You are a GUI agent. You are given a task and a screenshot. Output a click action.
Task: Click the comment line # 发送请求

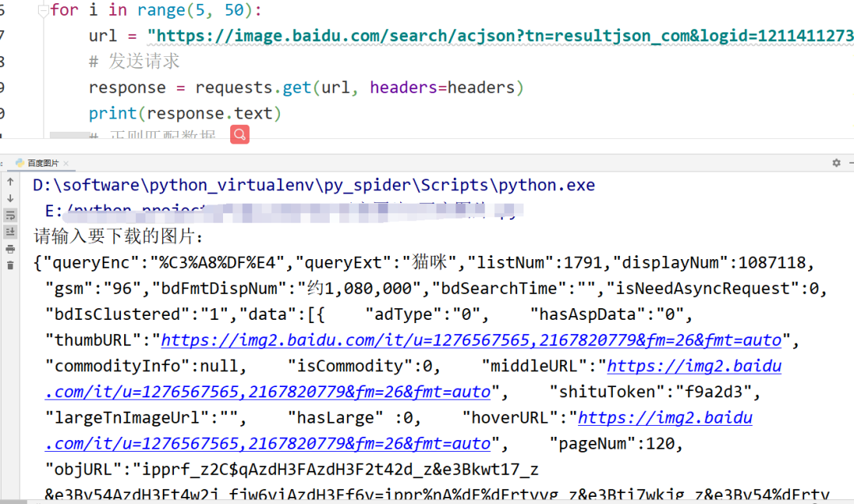tap(134, 62)
